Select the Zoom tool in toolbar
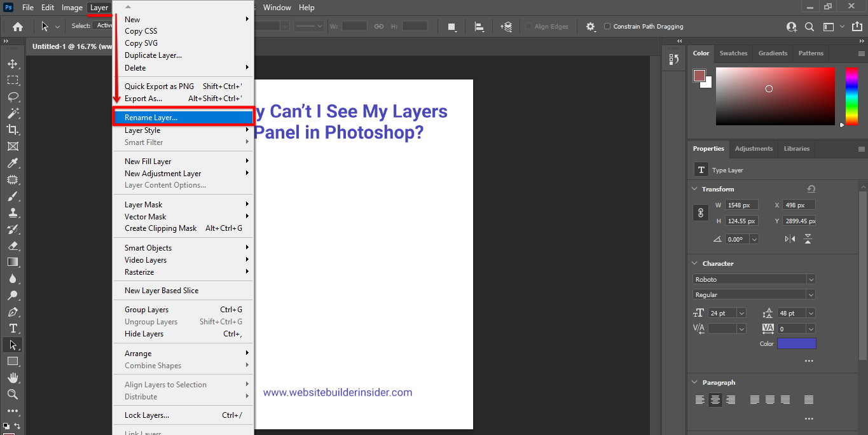Screen dimensions: 868x435 [x=13, y=394]
